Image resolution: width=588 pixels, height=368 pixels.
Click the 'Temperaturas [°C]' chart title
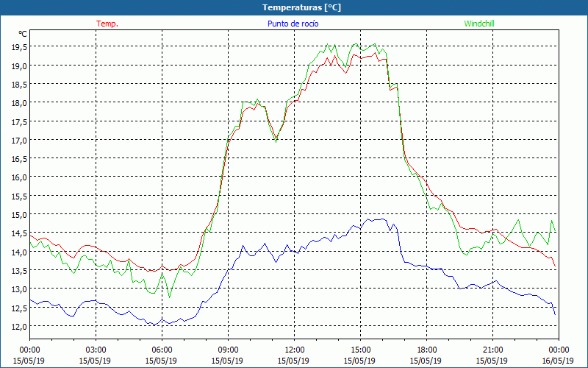pyautogui.click(x=301, y=7)
